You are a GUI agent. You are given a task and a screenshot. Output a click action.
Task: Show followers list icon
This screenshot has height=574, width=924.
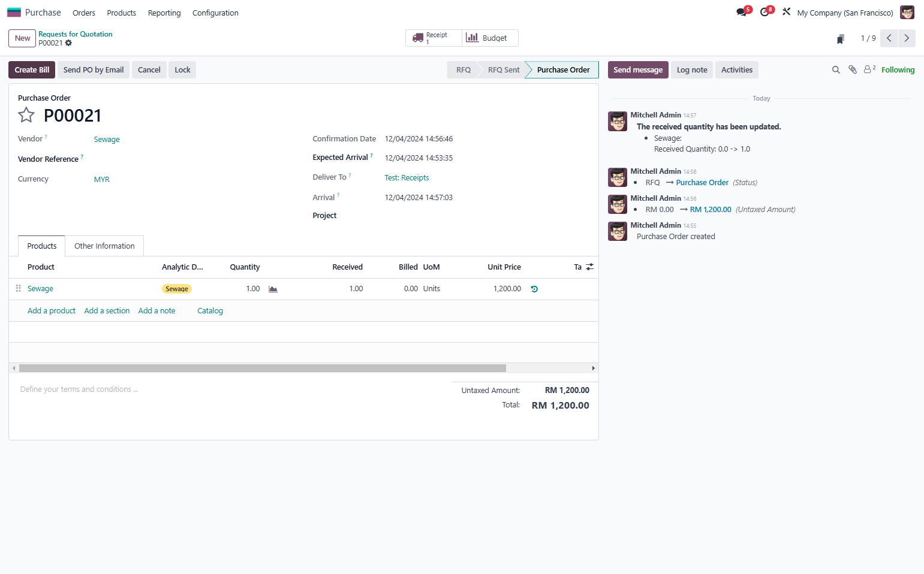pyautogui.click(x=869, y=70)
